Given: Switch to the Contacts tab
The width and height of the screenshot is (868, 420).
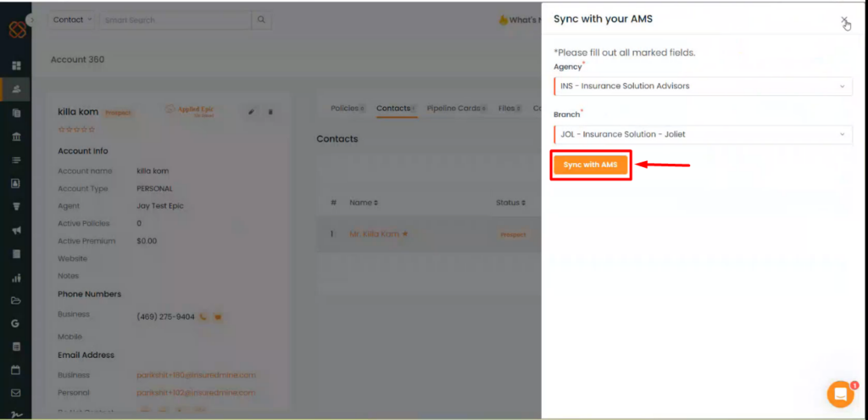Looking at the screenshot, I should (396, 109).
